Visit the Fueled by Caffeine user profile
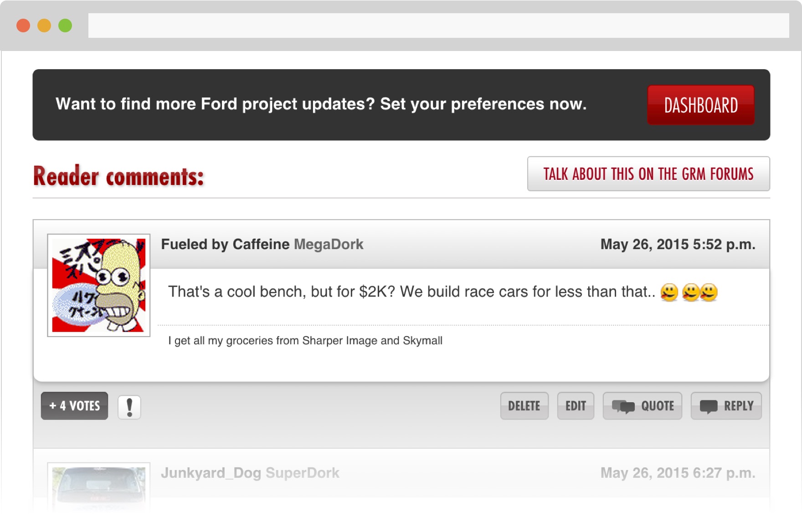The height and width of the screenshot is (532, 802). point(225,245)
